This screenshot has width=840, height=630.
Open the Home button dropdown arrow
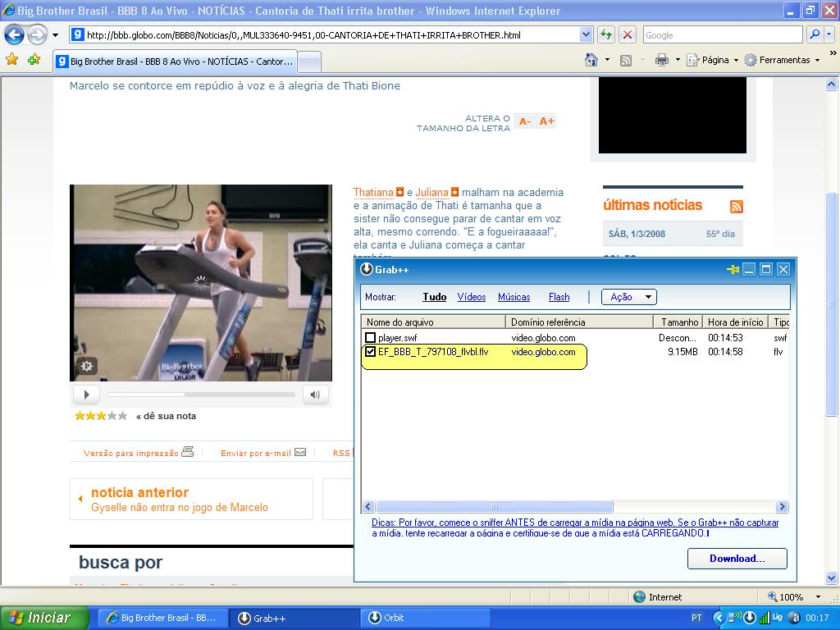pyautogui.click(x=608, y=60)
